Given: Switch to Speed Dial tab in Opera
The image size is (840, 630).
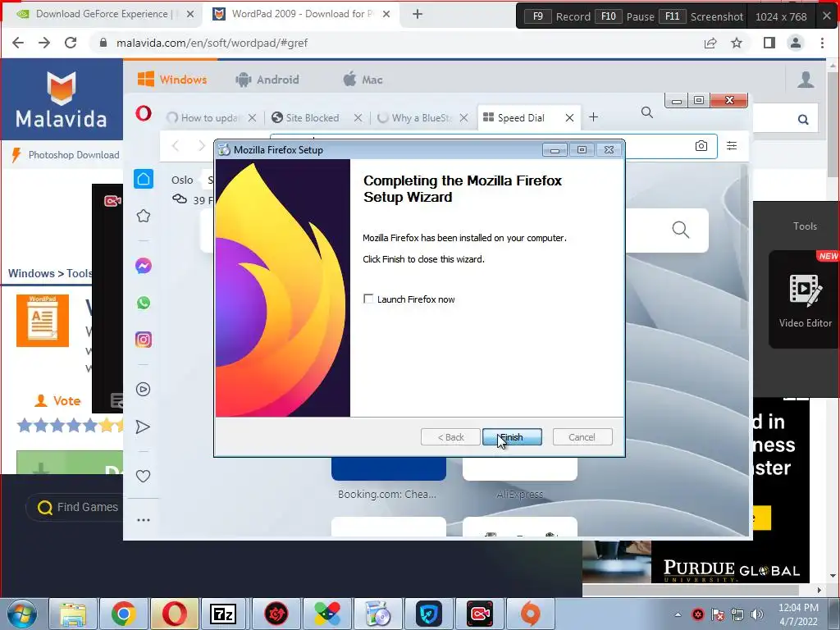Looking at the screenshot, I should 521,118.
